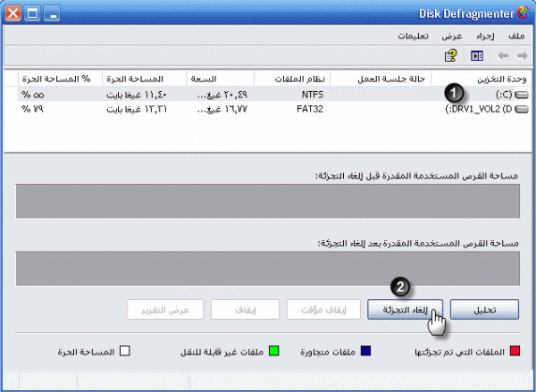
Task: Click the إيقاف مؤقت (Pause) button
Action: click(x=323, y=310)
